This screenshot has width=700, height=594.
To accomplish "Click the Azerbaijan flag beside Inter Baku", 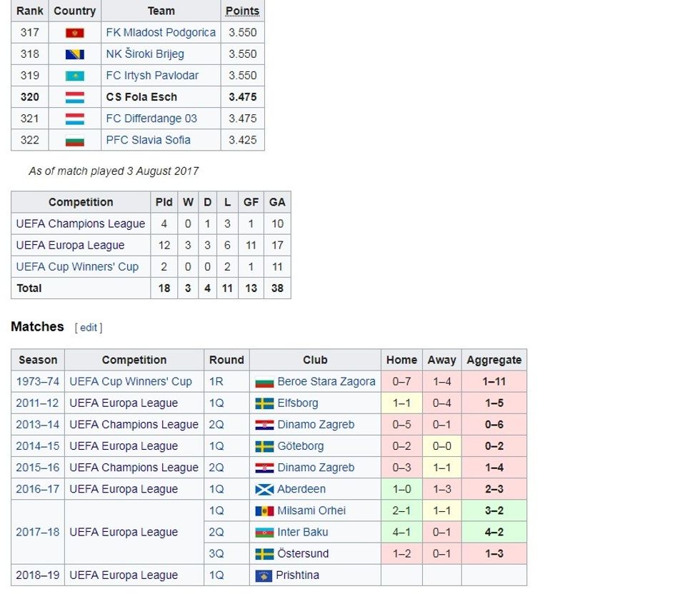I will coord(264,532).
